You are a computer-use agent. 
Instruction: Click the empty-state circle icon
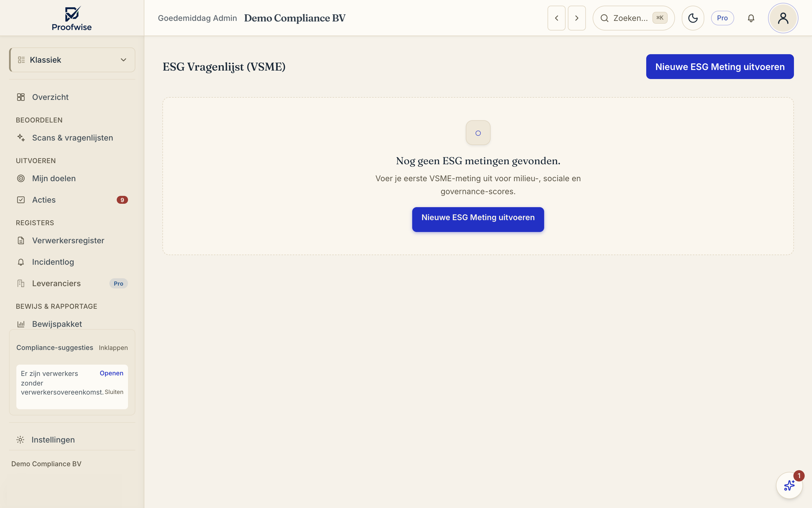point(478,133)
